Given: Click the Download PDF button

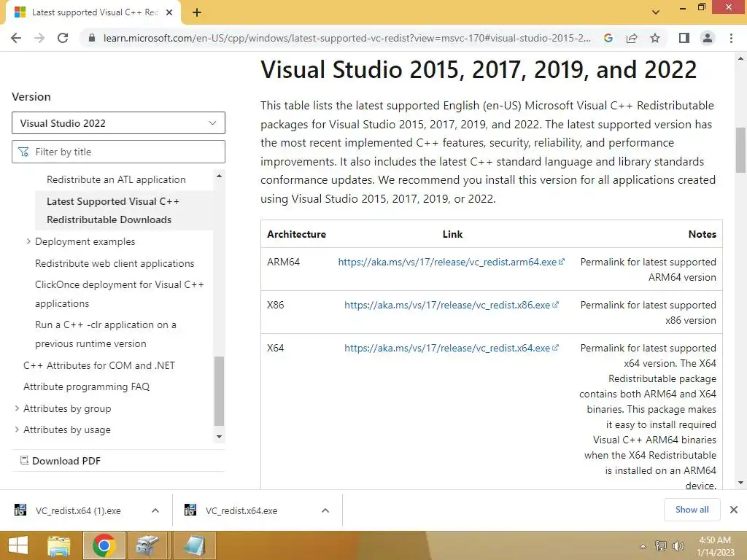Looking at the screenshot, I should [61, 461].
